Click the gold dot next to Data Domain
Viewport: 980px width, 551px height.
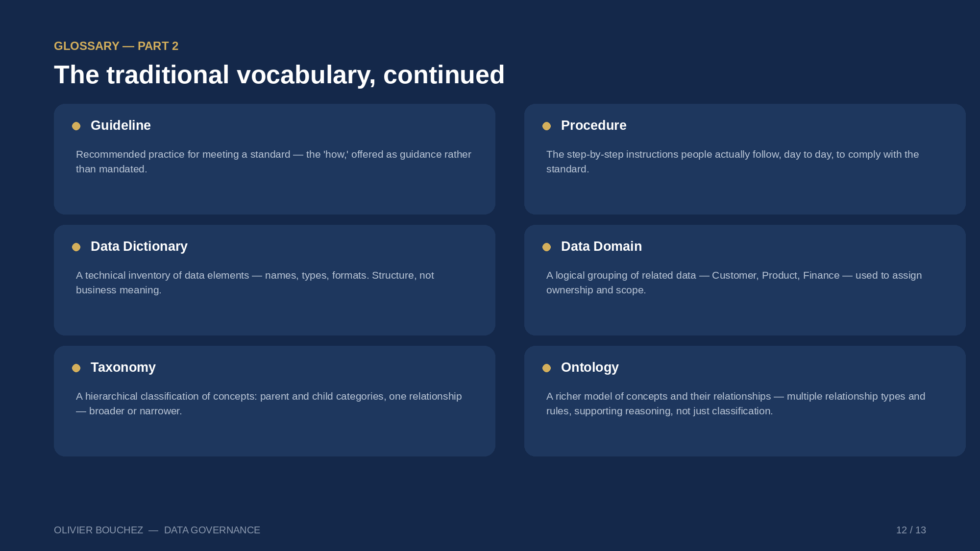coord(546,247)
